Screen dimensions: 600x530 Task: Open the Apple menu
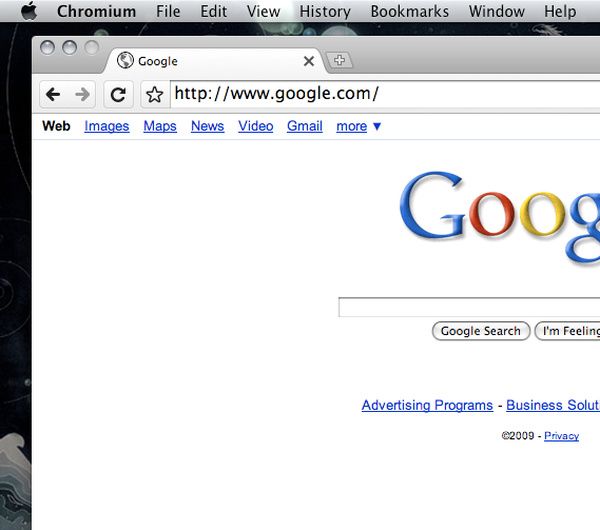pos(29,11)
